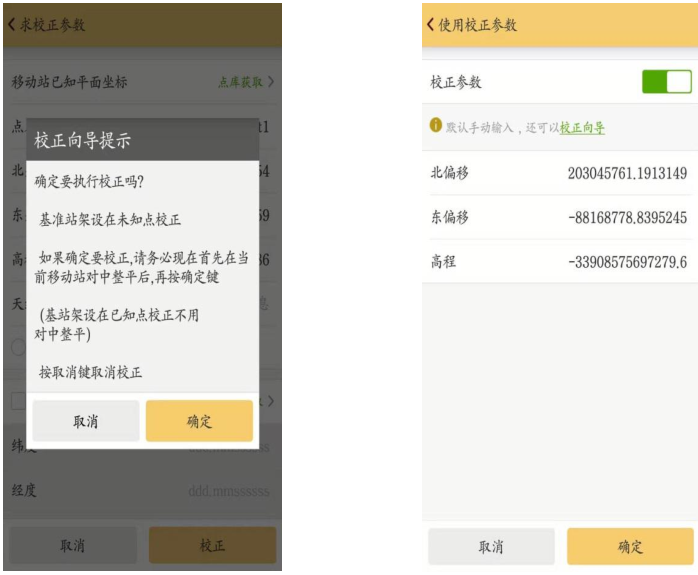Select the 北偏移 value field
This screenshot has width=698, height=575.
627,173
